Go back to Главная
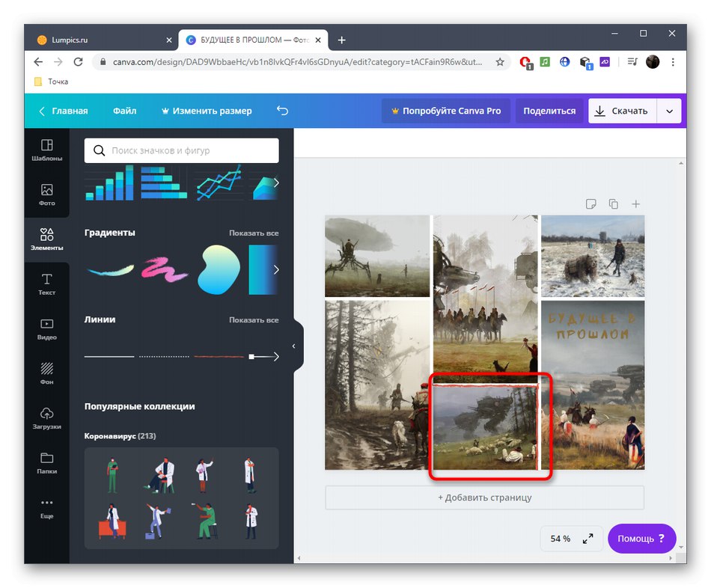 pos(64,111)
